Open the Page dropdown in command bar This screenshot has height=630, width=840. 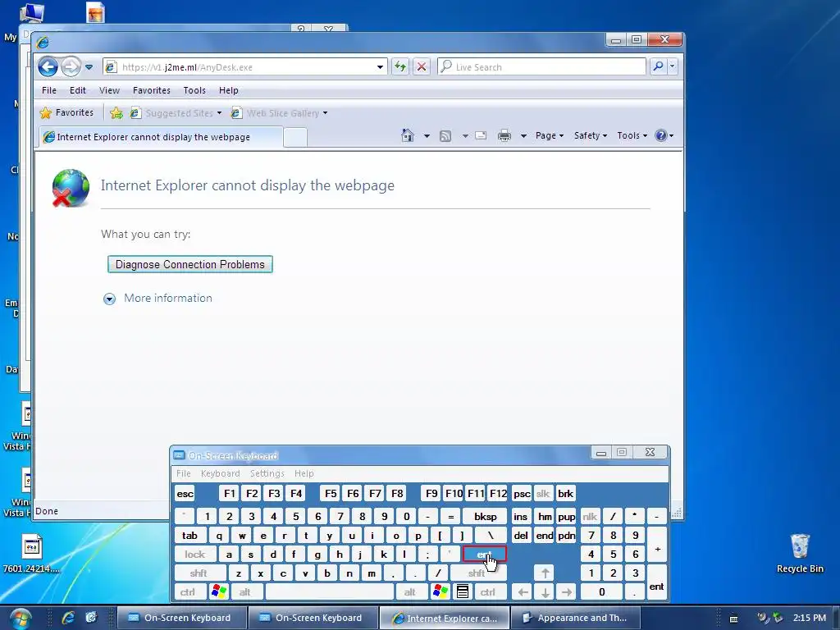pyautogui.click(x=550, y=135)
